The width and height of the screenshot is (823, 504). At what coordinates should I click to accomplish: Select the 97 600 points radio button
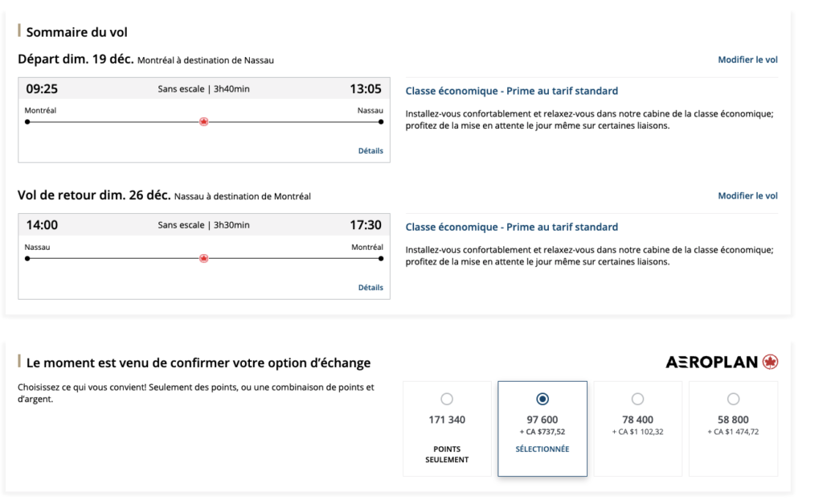coord(543,399)
